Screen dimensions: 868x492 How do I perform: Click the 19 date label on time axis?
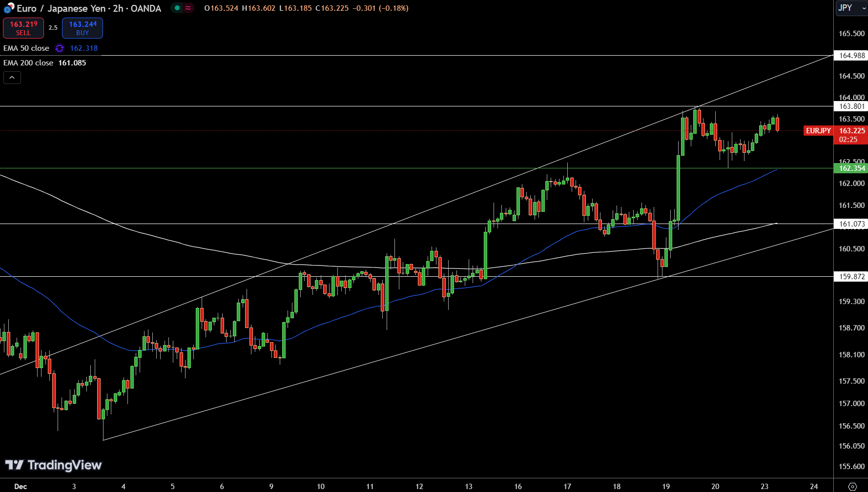coord(666,487)
